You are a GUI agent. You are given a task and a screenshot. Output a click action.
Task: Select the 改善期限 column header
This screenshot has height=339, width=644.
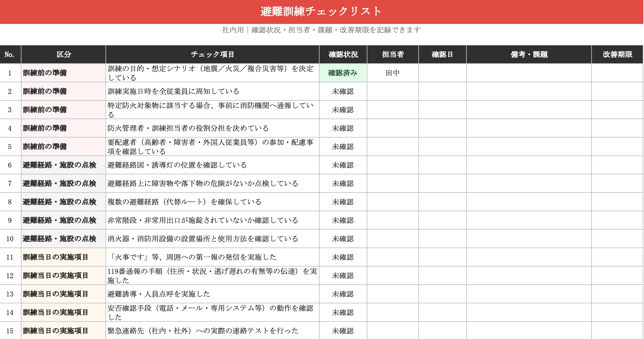point(617,54)
